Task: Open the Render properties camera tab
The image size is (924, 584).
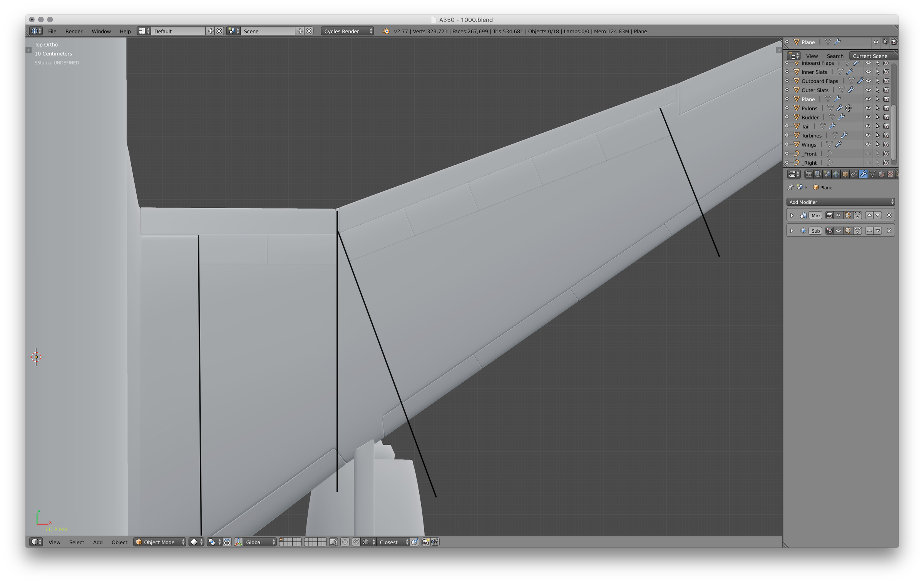Action: click(808, 174)
